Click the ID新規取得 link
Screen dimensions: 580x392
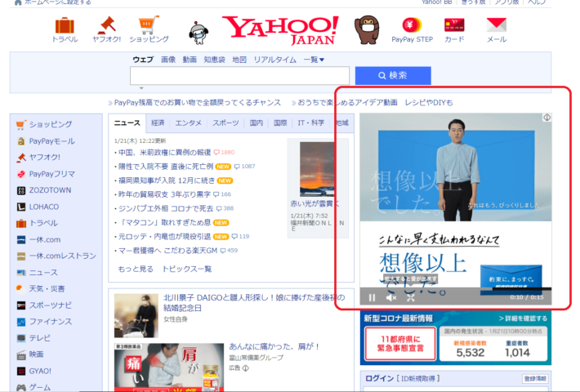click(419, 378)
